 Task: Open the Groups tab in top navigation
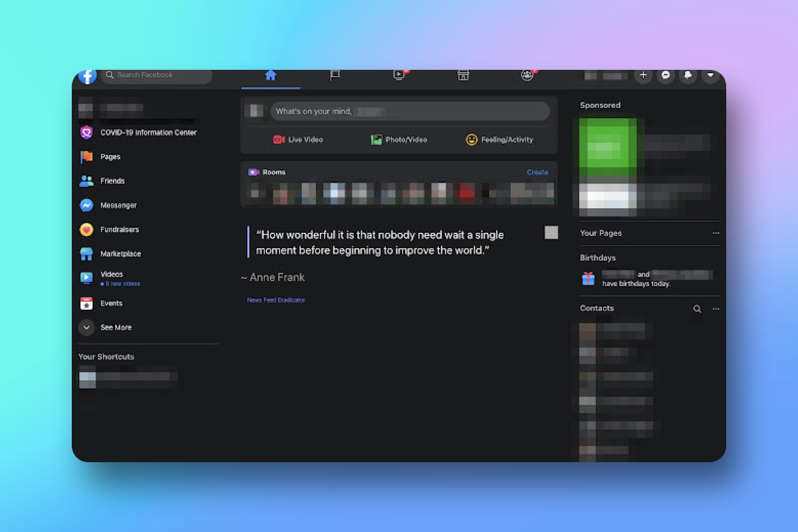tap(527, 75)
